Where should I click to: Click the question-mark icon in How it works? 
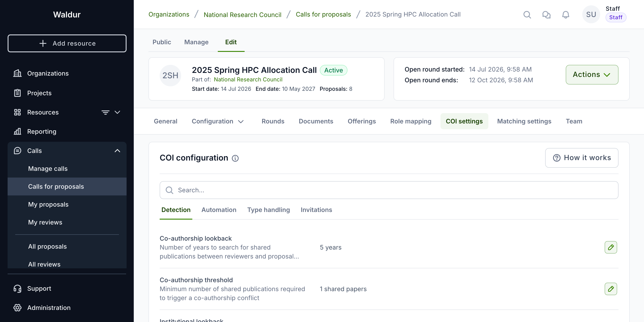click(x=557, y=158)
